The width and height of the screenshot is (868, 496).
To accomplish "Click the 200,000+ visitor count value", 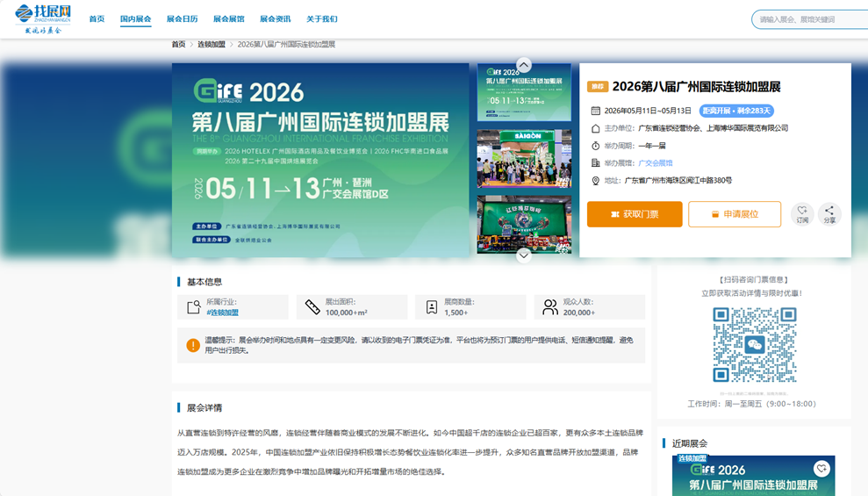I will (x=579, y=313).
